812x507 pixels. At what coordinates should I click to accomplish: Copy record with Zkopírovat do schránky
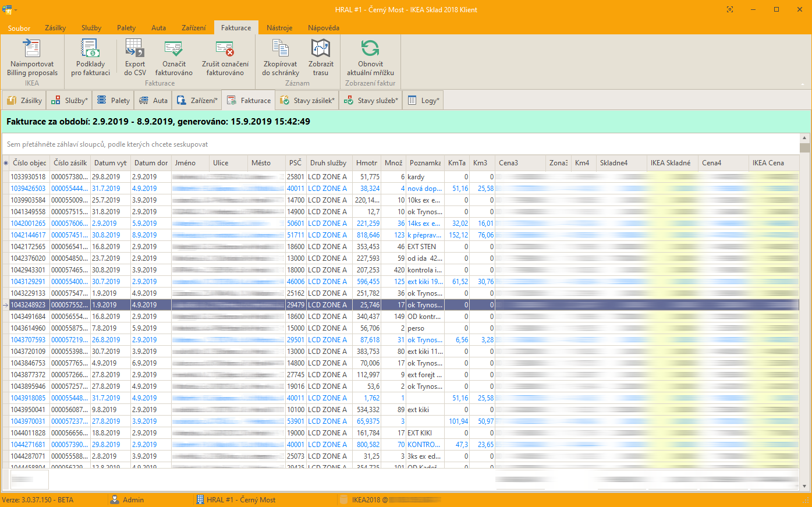coord(280,49)
